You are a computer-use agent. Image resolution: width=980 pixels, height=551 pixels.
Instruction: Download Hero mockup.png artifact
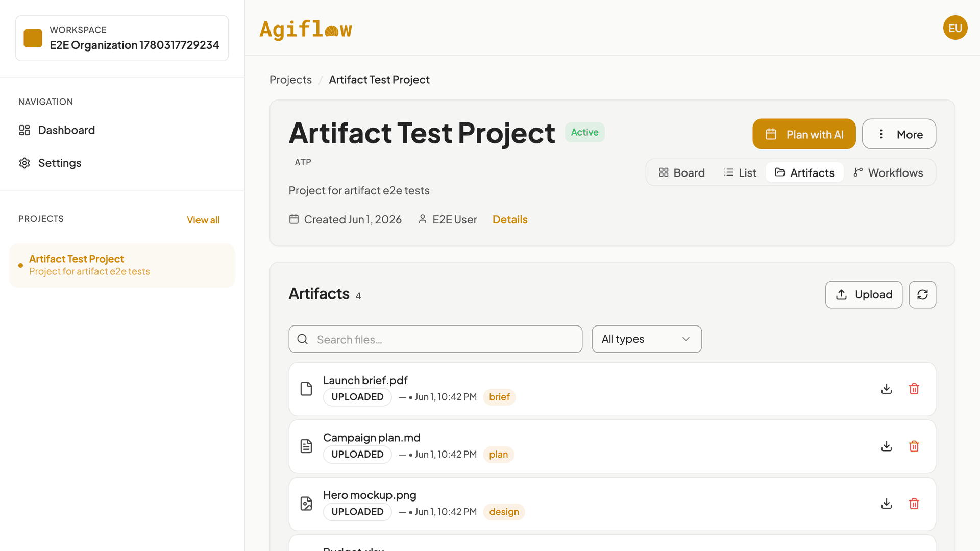tap(887, 504)
